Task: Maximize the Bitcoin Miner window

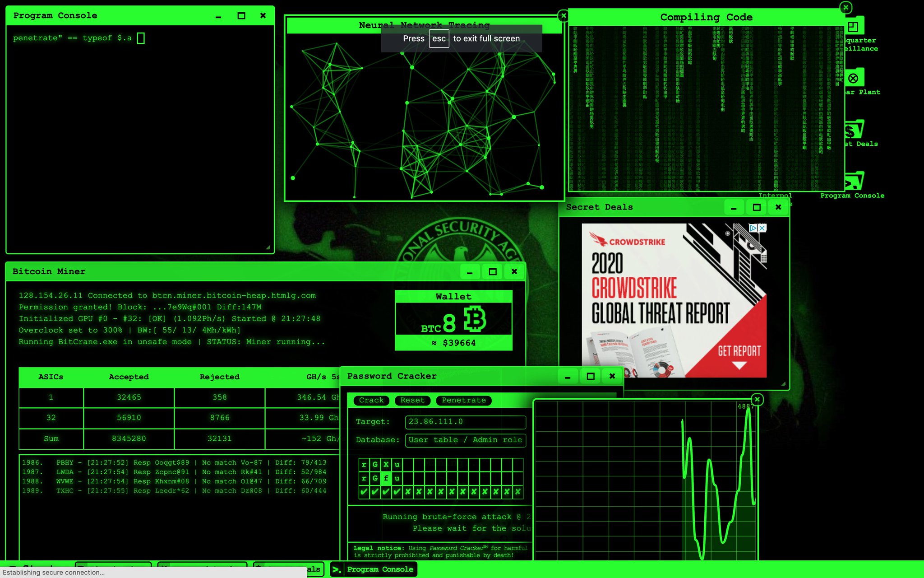Action: click(493, 271)
